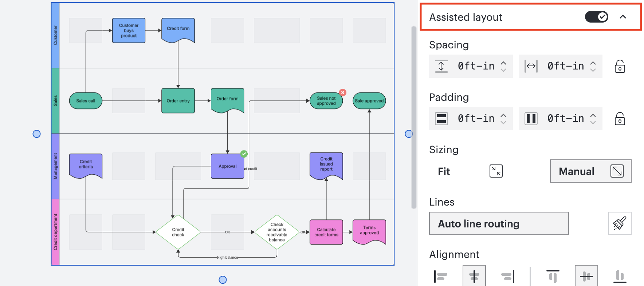Select the Credit check decision diamond

(178, 232)
